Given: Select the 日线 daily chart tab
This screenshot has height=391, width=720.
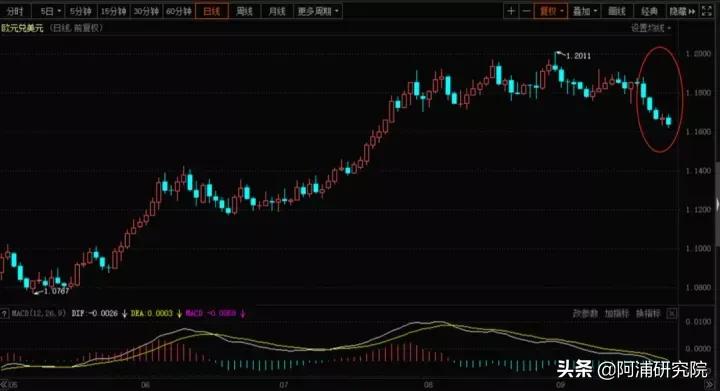Looking at the screenshot, I should click(211, 11).
